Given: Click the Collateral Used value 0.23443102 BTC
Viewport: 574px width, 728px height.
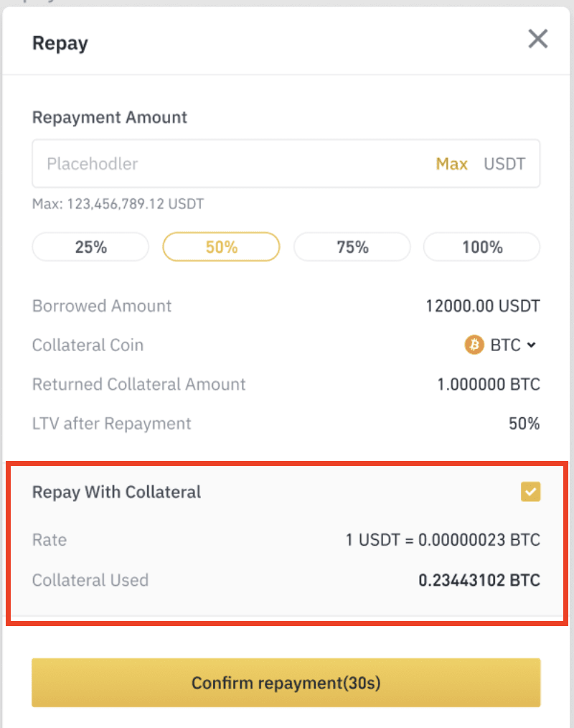Looking at the screenshot, I should click(x=479, y=580).
